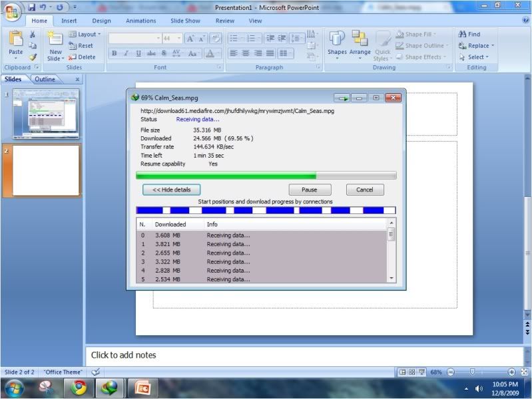Viewport: 532px width, 399px height.
Task: Pause the Calm_Seas.mpg download
Action: coord(310,190)
